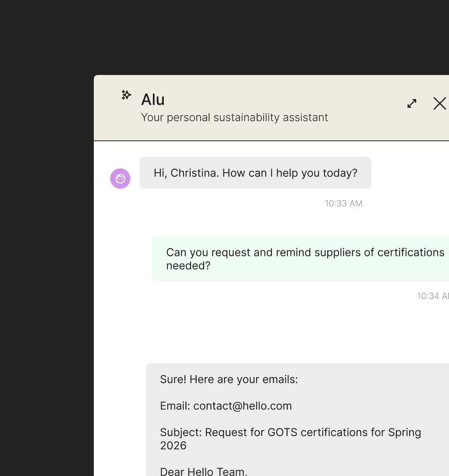Screen dimensions: 449x476
Task: Click the 10:33 AM timestamp
Action: click(x=343, y=203)
